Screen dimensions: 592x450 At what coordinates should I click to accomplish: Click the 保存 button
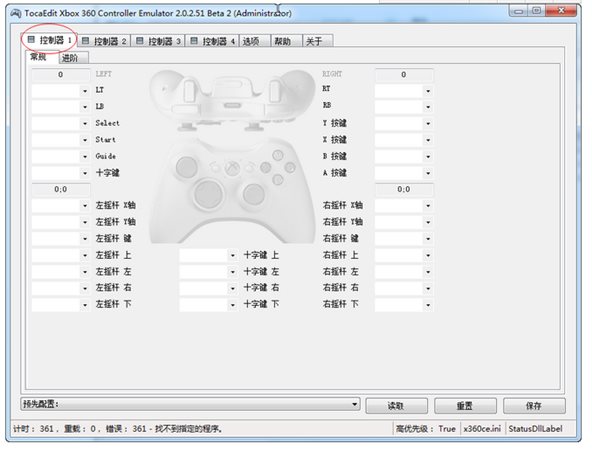(x=534, y=406)
